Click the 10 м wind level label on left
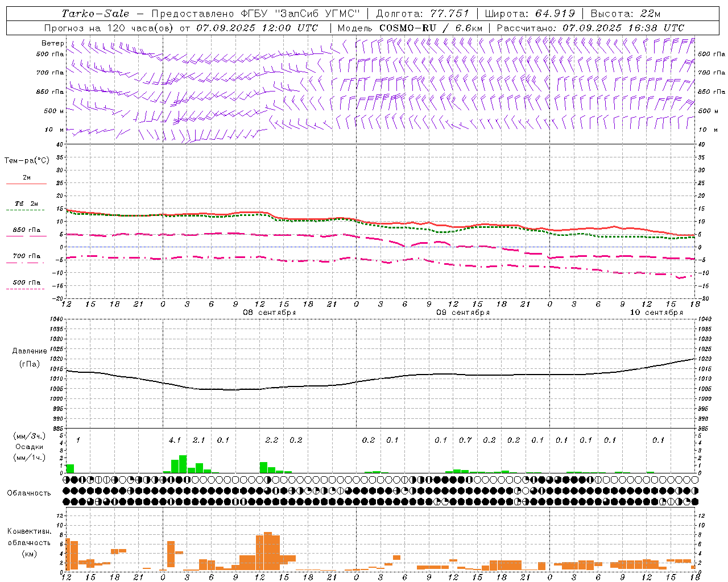Image resolution: width=728 pixels, height=582 pixels. tap(54, 130)
